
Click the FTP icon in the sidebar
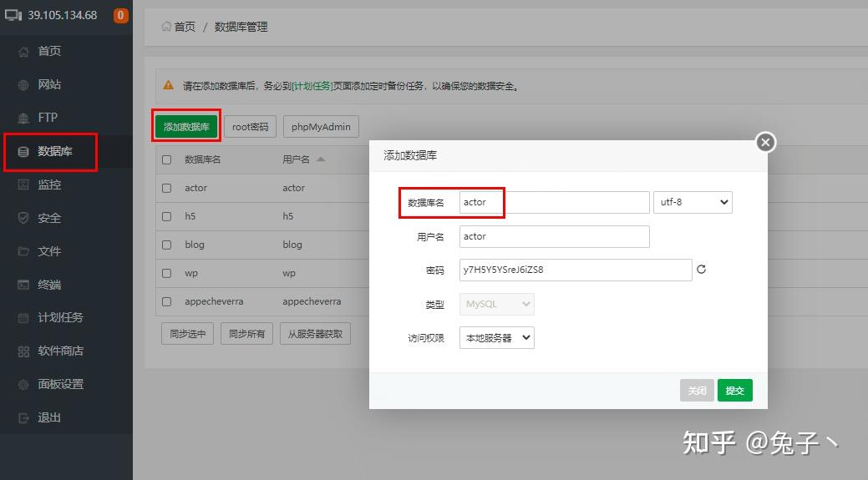(x=23, y=118)
